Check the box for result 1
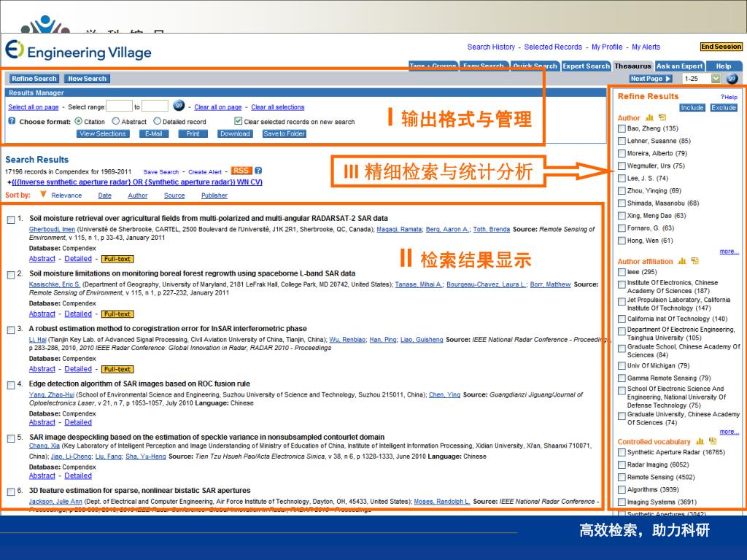The image size is (747, 560). click(x=11, y=219)
